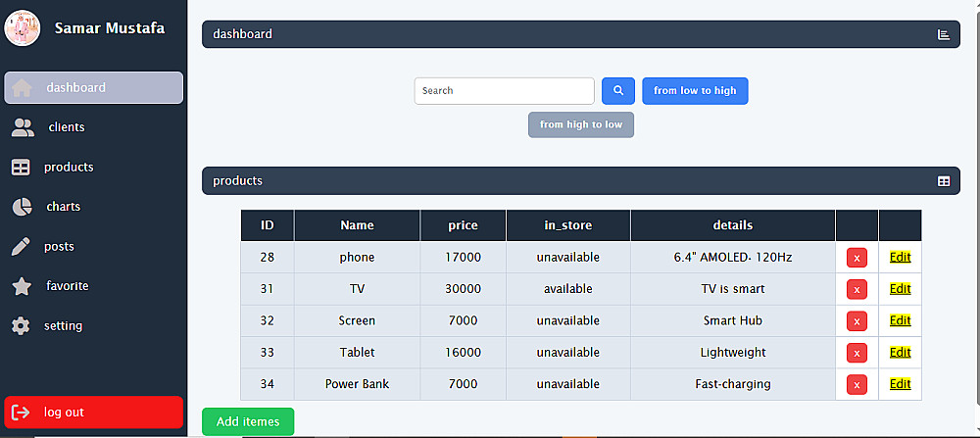This screenshot has width=980, height=438.
Task: Click the charts pie icon
Action: (22, 207)
